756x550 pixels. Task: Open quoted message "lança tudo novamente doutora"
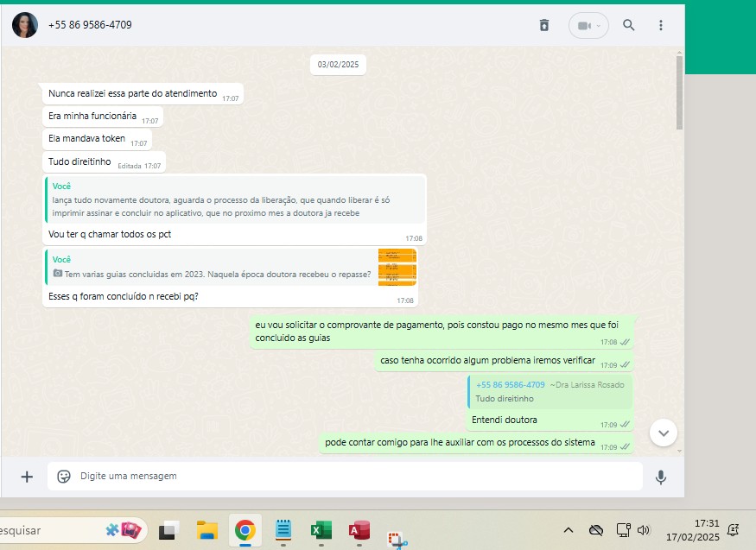click(235, 199)
